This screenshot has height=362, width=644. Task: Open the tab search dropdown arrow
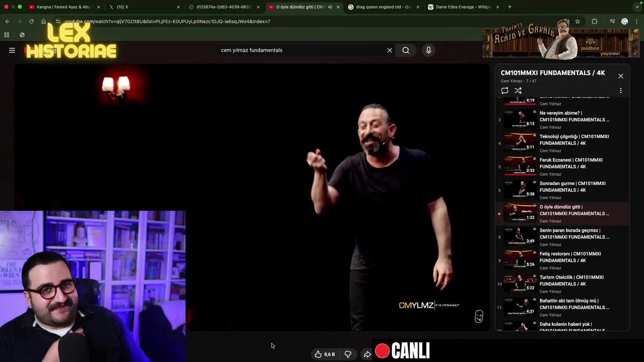point(637,7)
